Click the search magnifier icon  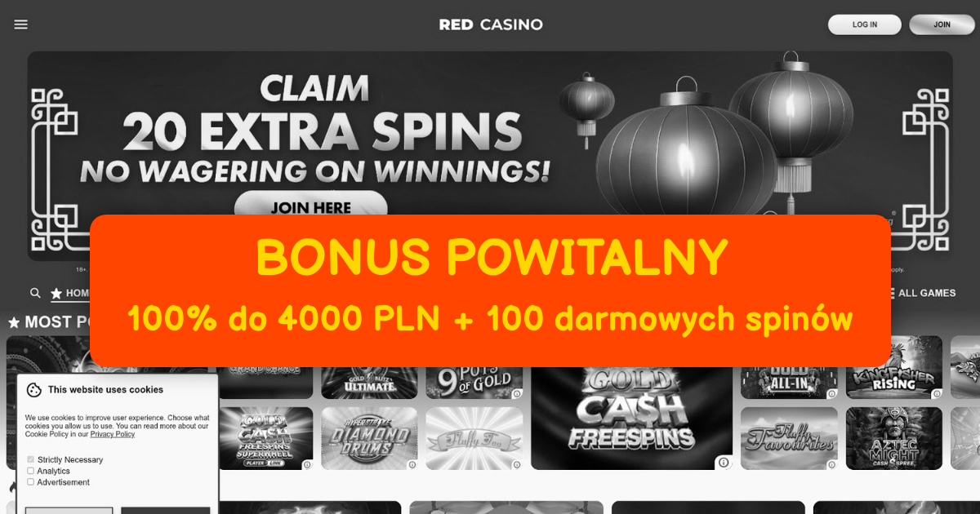coord(35,293)
